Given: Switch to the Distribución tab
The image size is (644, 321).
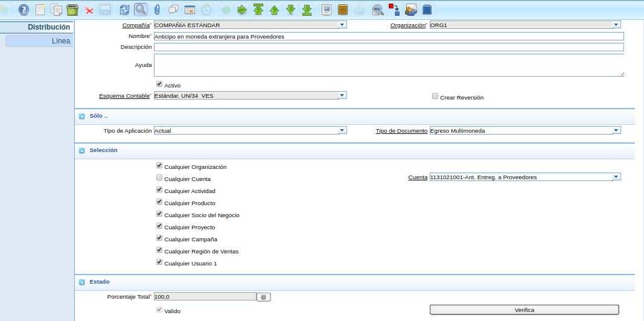Looking at the screenshot, I should [x=37, y=27].
